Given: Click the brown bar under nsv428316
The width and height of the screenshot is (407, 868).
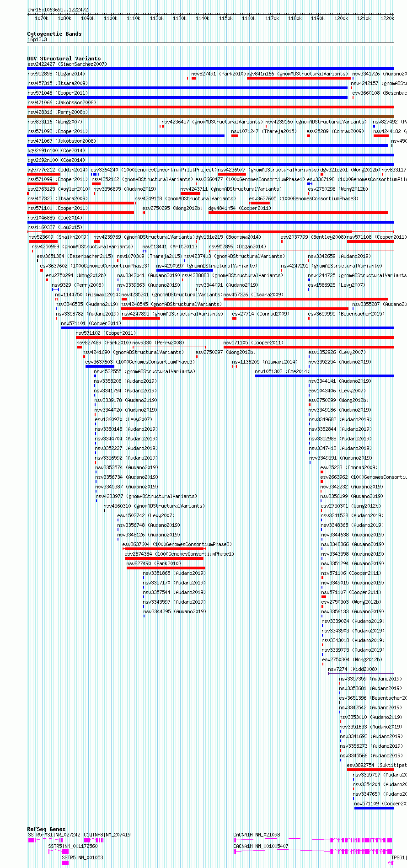Looking at the screenshot, I should tap(211, 117).
